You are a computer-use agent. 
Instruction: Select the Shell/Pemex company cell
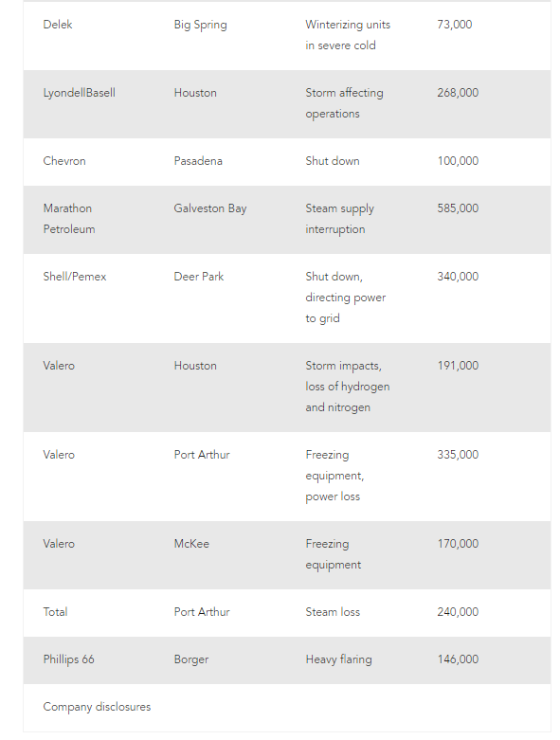[x=75, y=277]
